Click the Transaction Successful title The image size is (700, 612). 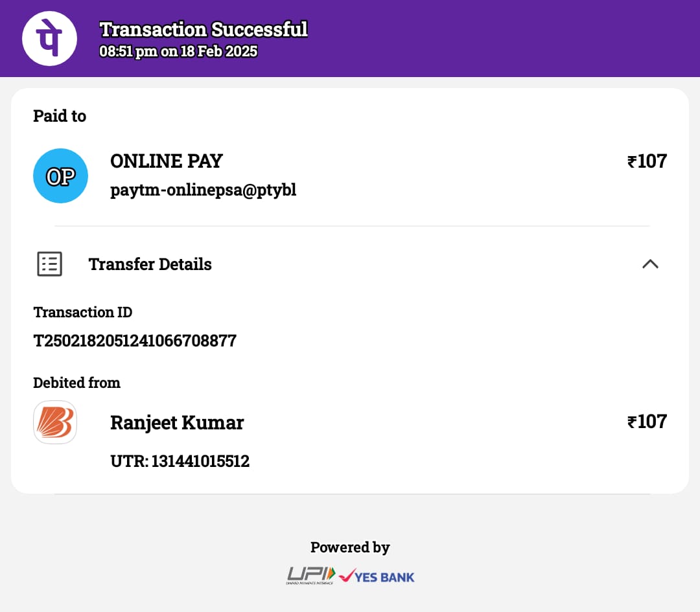click(x=204, y=30)
